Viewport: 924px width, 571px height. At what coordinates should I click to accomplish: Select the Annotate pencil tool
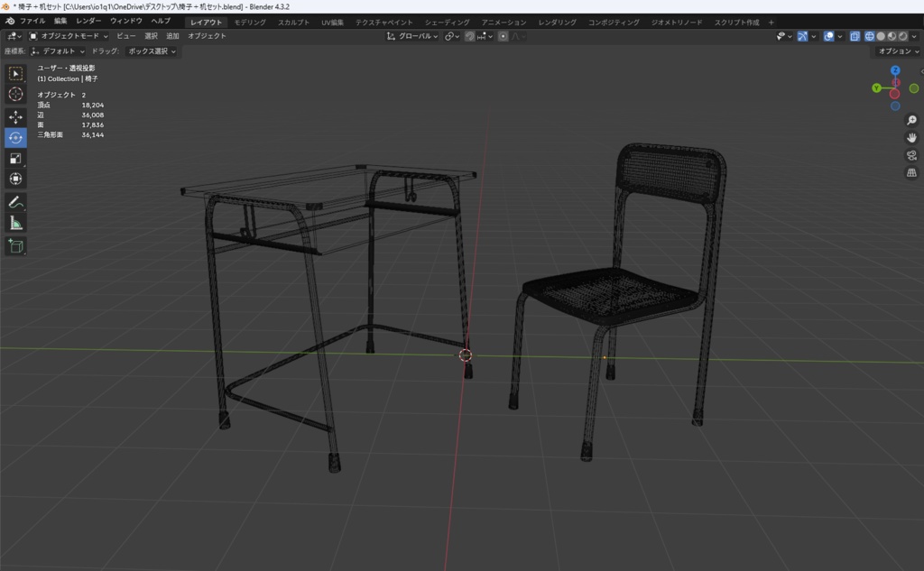tap(16, 202)
